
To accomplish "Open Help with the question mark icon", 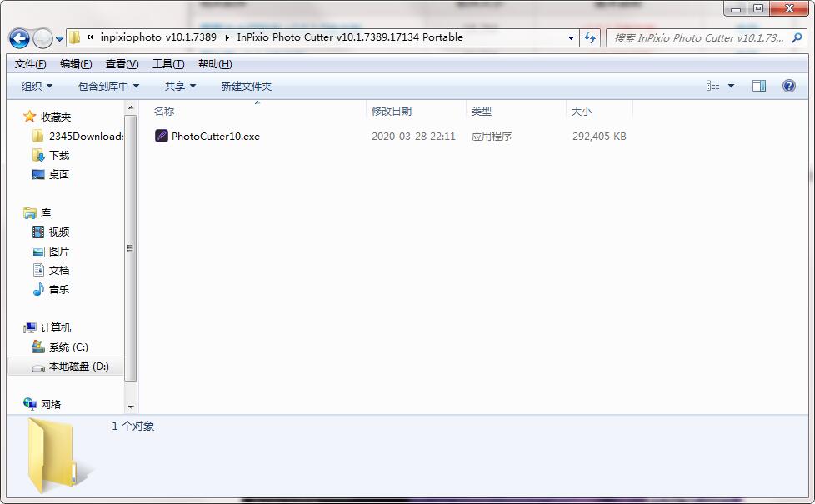I will [x=789, y=86].
